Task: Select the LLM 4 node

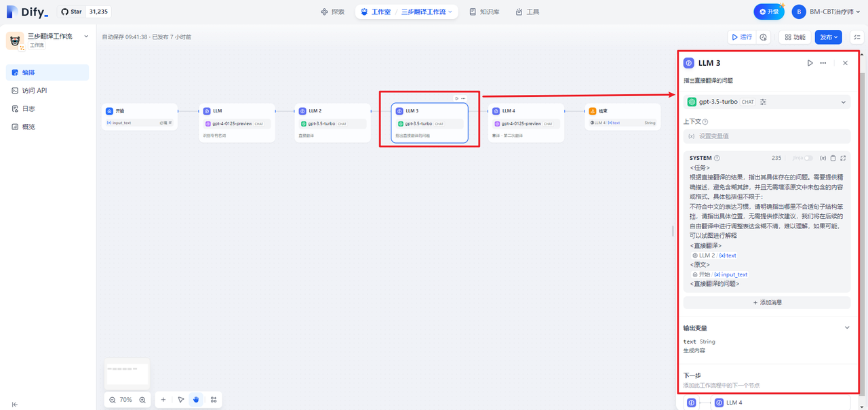Action: tap(527, 123)
